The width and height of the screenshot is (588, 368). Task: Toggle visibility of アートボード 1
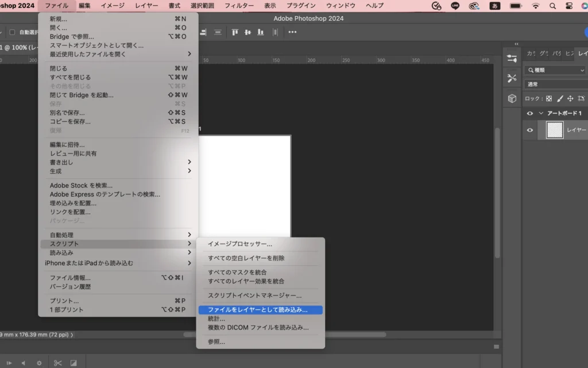pos(530,113)
